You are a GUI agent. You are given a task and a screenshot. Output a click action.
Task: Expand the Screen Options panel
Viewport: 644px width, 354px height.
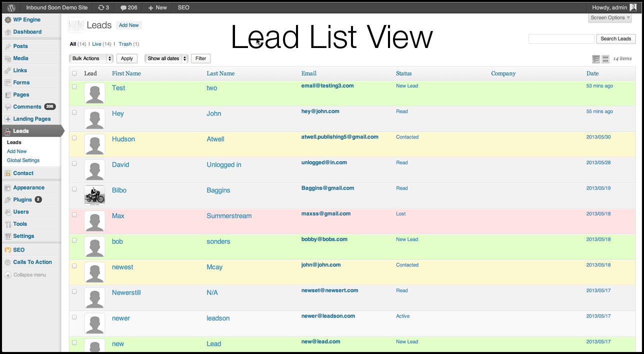610,18
